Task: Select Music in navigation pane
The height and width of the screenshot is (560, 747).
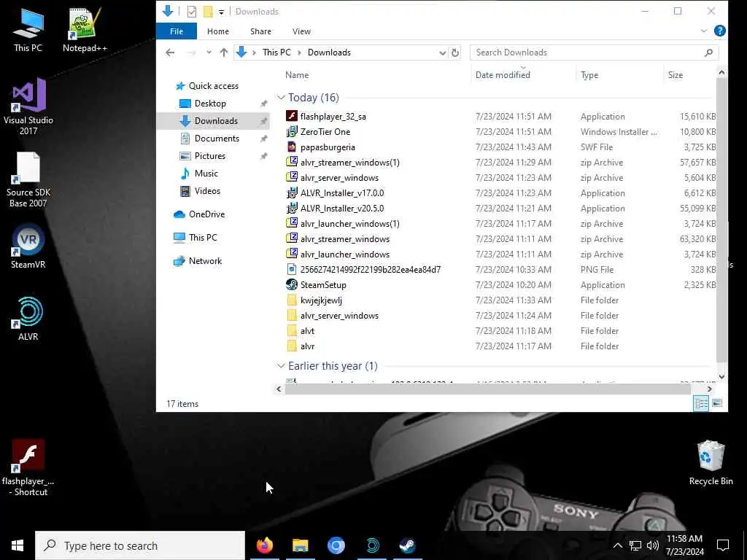Action: tap(206, 174)
